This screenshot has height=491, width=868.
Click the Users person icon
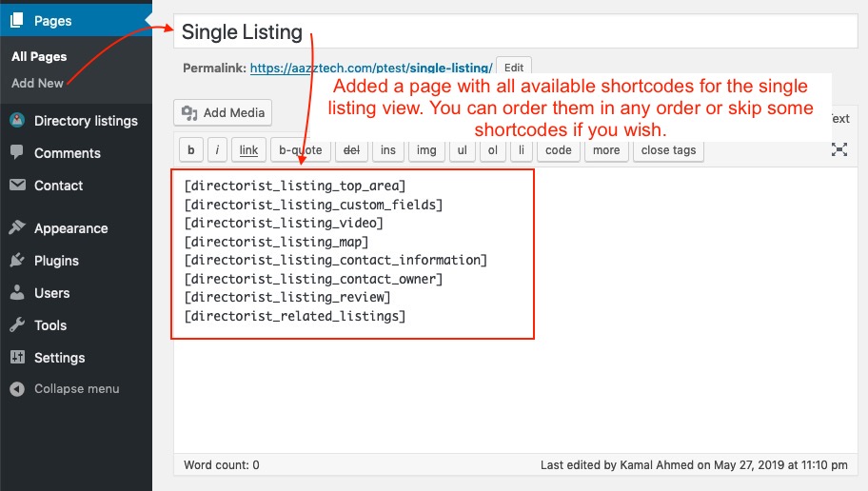tap(17, 292)
